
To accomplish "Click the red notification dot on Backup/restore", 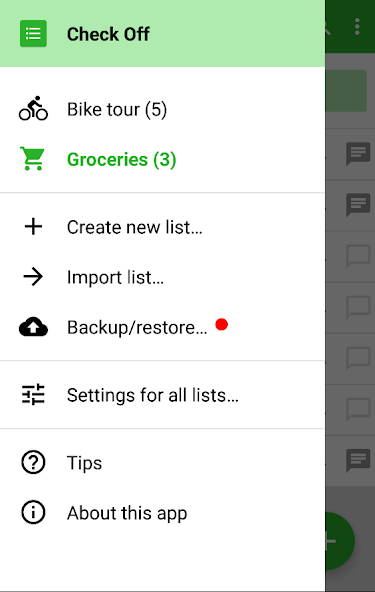I will pyautogui.click(x=222, y=324).
